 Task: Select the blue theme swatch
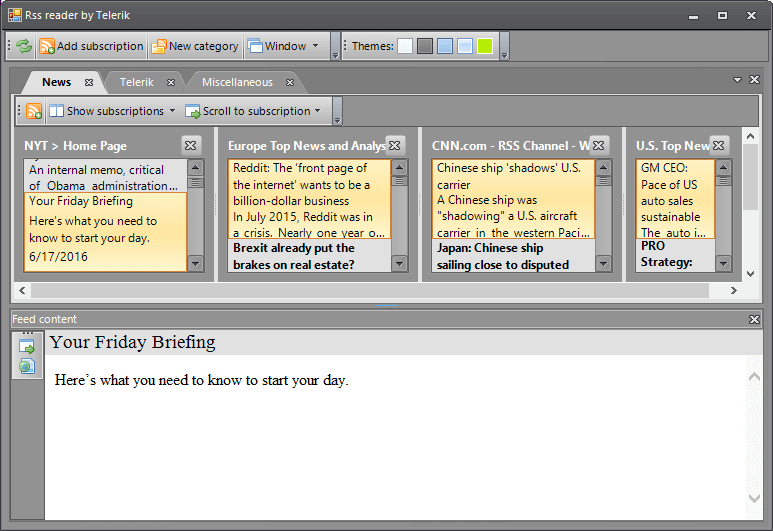[445, 46]
